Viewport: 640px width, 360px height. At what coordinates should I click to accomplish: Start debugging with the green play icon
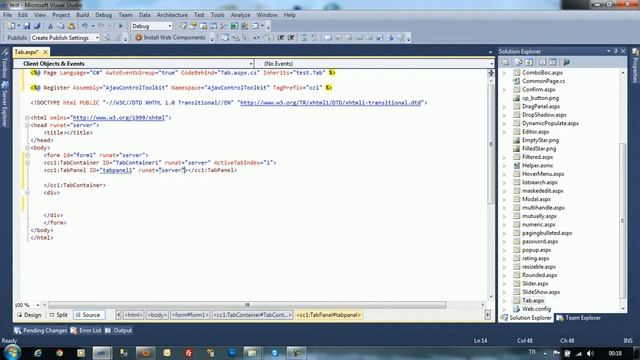tap(120, 26)
